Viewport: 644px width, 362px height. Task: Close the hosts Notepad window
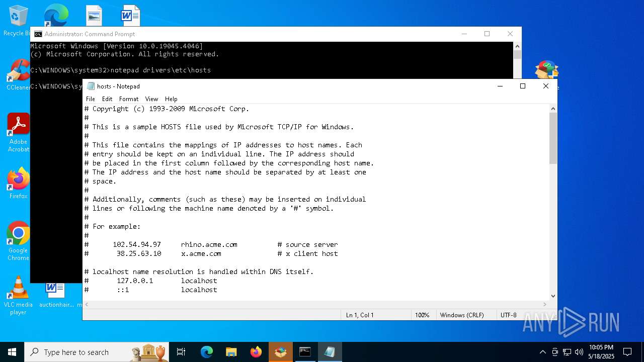pyautogui.click(x=546, y=86)
